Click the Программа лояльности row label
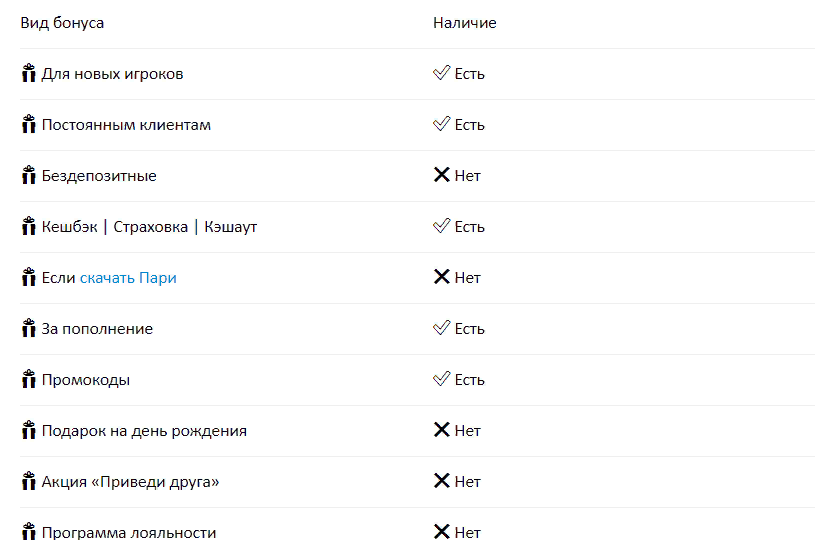This screenshot has height=540, width=815. pyautogui.click(x=129, y=532)
